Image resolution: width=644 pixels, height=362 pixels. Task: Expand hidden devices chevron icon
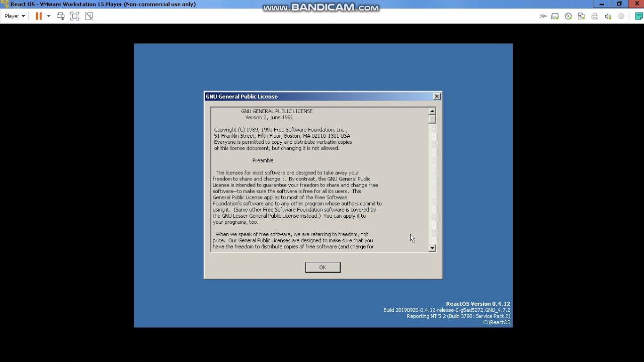[543, 16]
